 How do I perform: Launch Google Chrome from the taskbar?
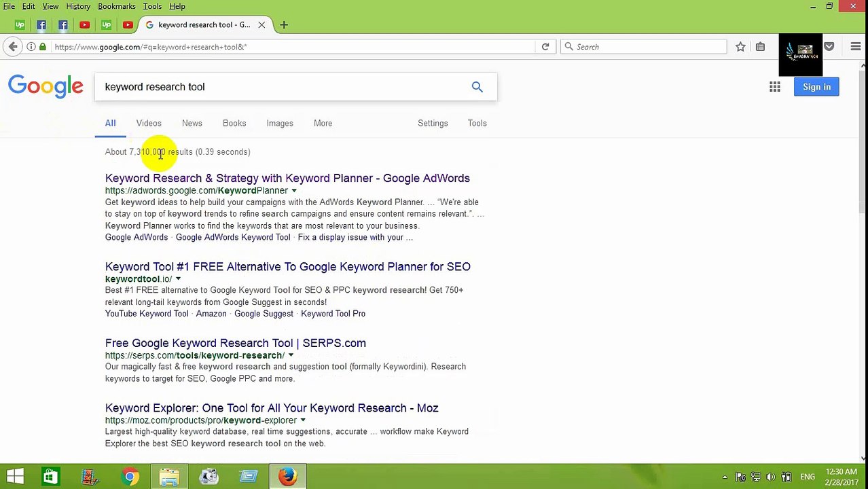(x=130, y=477)
